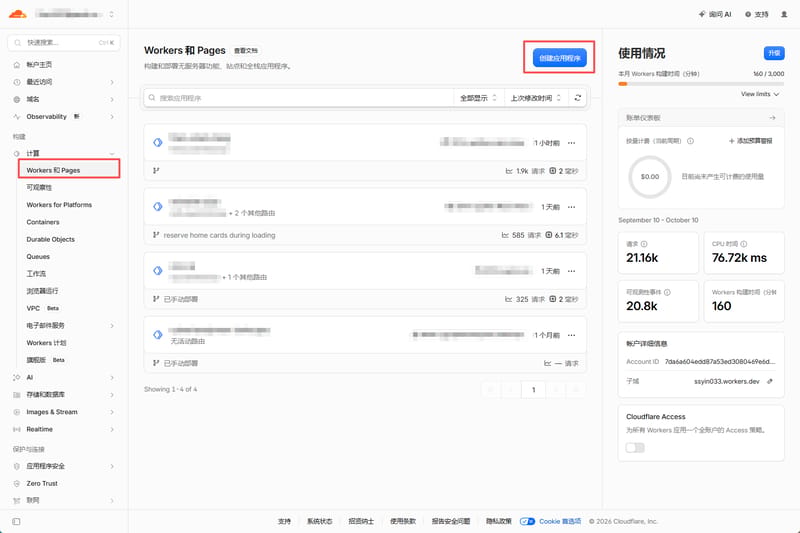Image resolution: width=800 pixels, height=533 pixels.
Task: Edit the ssyin033.workers.dev subdomain
Action: (770, 381)
